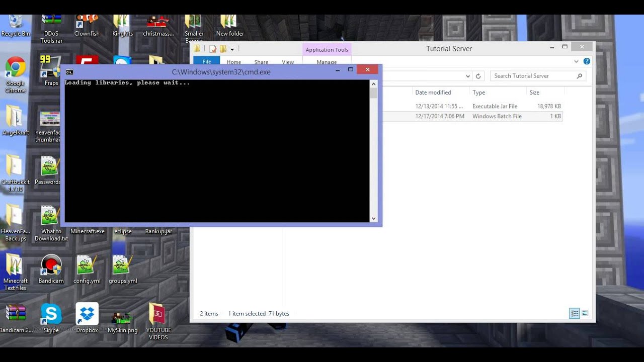Select the Windows Batch File row
This screenshot has width=644, height=362.
coord(472,116)
